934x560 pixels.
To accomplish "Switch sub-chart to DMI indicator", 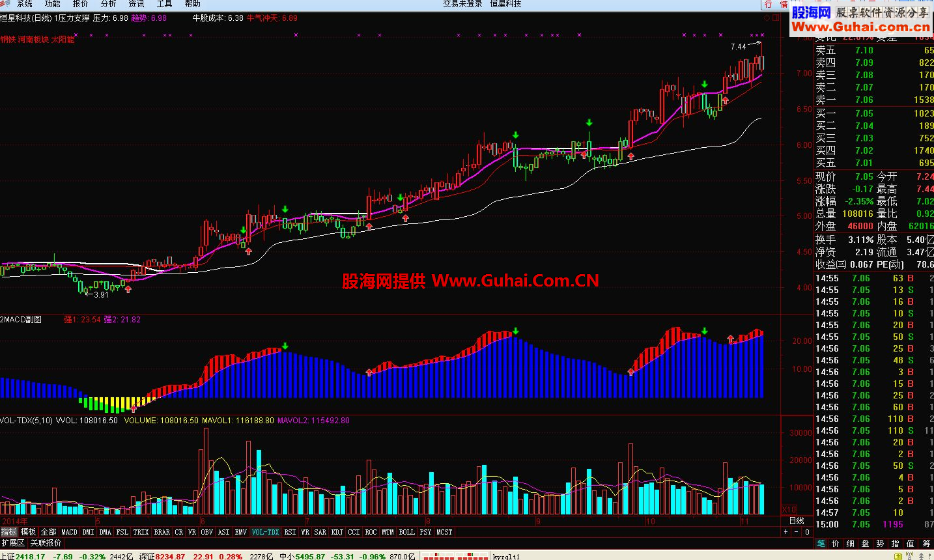I will point(88,532).
